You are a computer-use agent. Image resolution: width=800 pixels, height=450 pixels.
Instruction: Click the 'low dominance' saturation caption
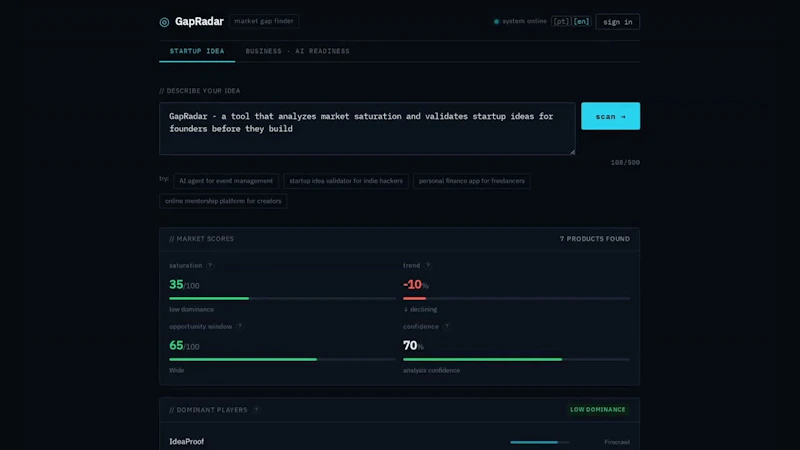click(191, 309)
